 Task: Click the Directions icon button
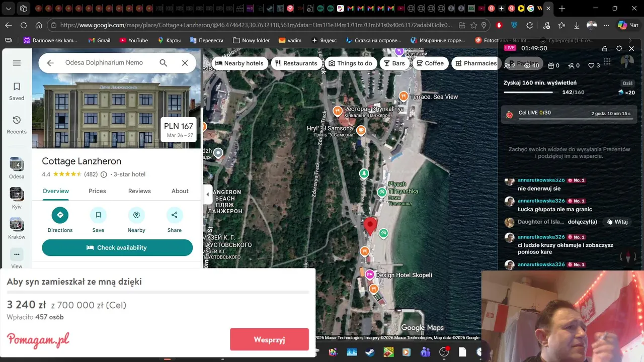60,215
